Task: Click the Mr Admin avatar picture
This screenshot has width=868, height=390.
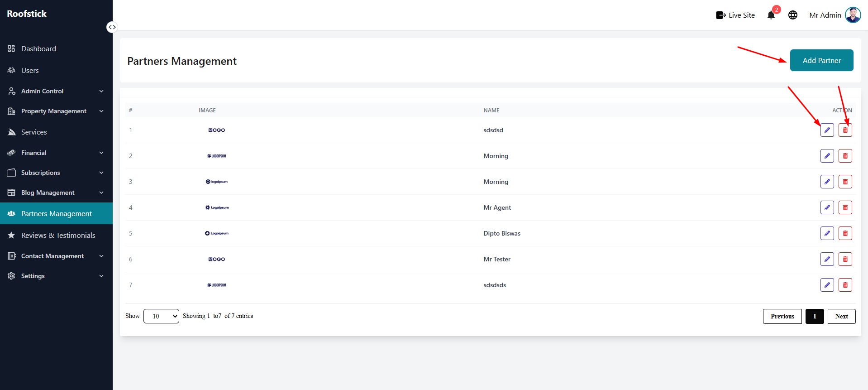Action: [x=853, y=15]
